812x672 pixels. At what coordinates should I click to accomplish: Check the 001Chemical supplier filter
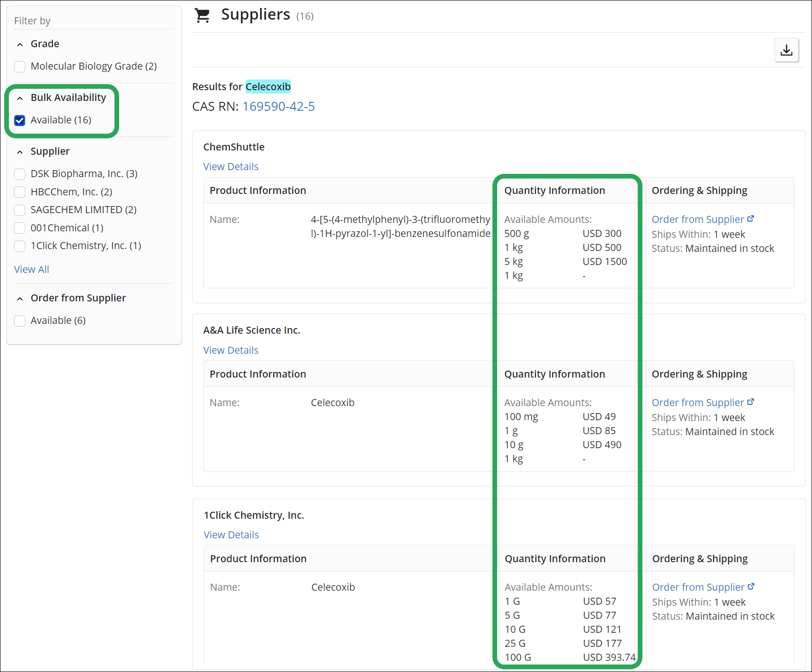click(x=20, y=228)
